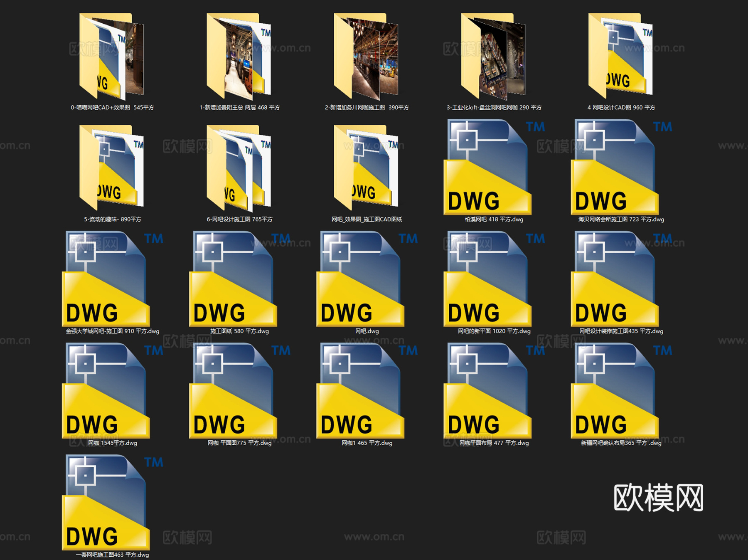Open the 0-喵喵网吧CAD+效果图 545平方 folder icon
Image resolution: width=748 pixels, height=560 pixels.
pyautogui.click(x=111, y=56)
